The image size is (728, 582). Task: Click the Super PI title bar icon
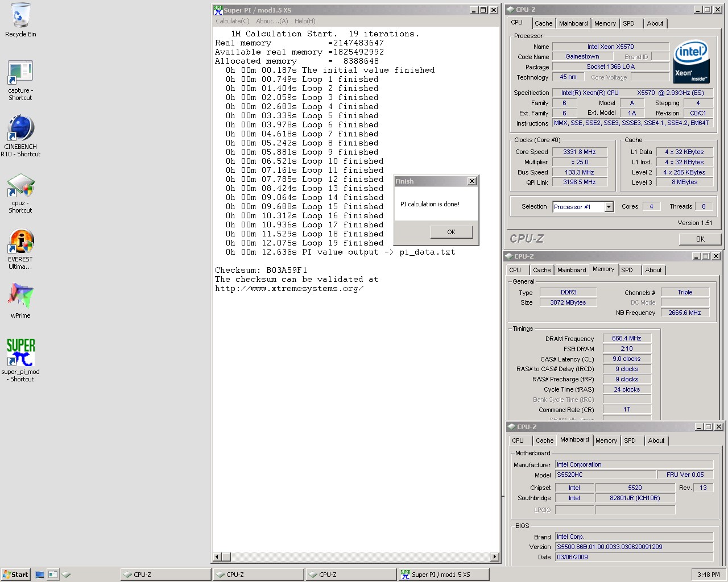point(218,10)
